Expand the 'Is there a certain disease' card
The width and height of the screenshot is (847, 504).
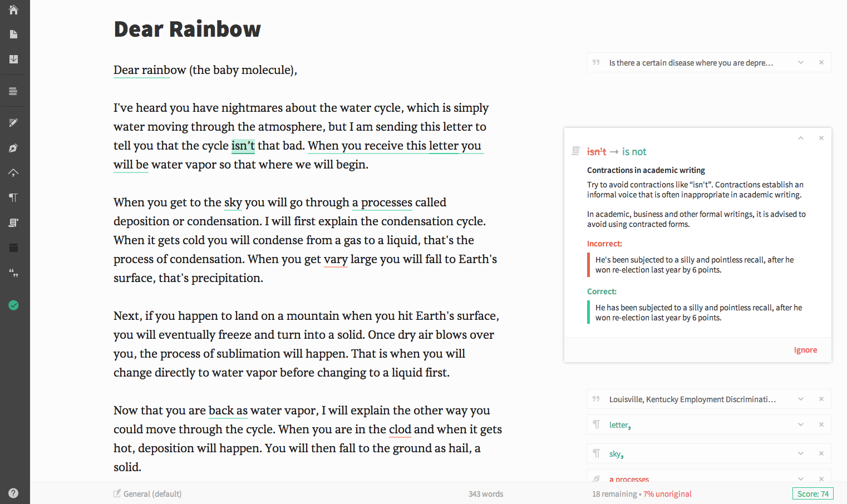point(800,62)
